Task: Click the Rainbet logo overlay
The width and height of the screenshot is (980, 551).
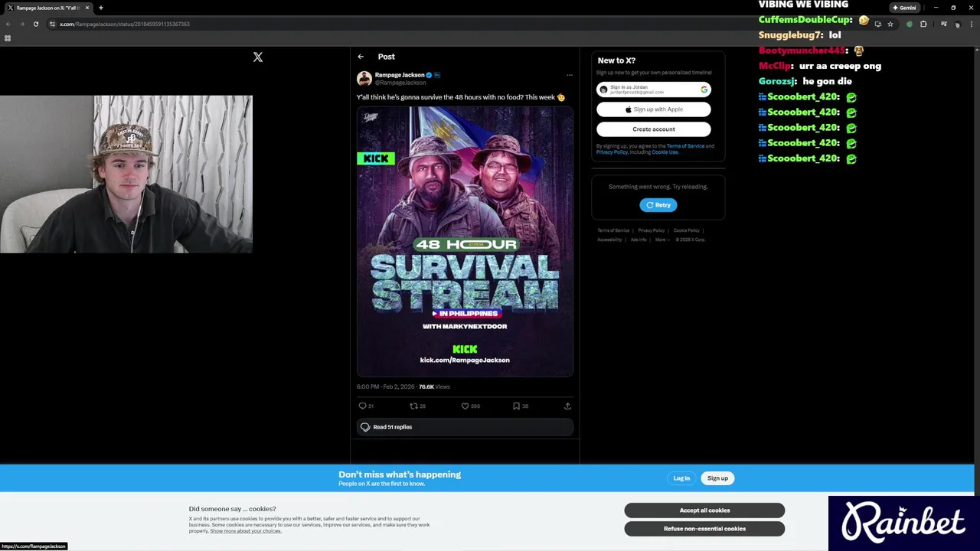Action: coord(903,523)
